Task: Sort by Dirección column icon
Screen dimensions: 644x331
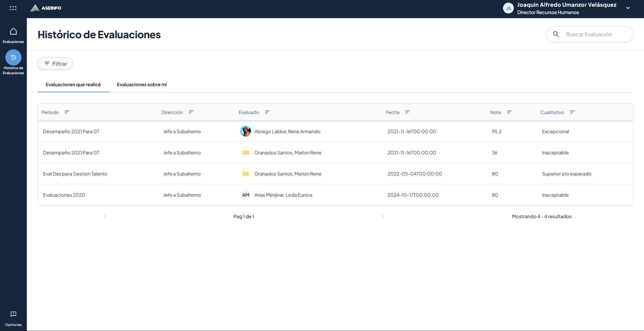Action: 191,112
